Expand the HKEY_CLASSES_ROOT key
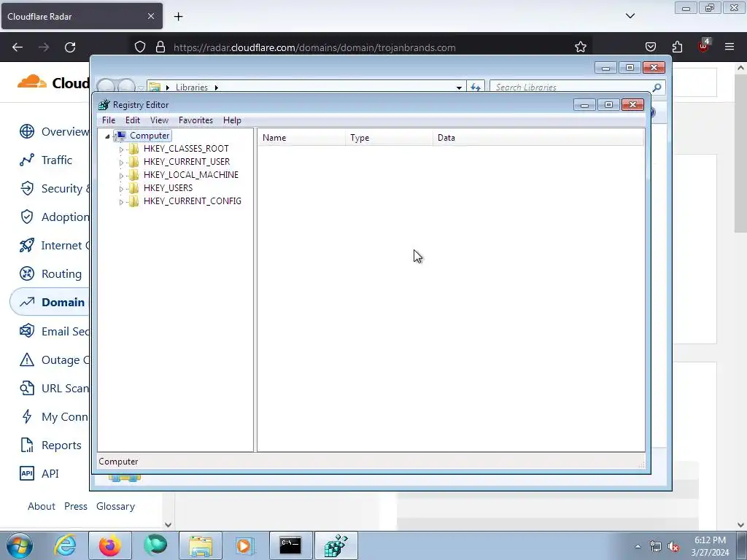 coord(121,149)
